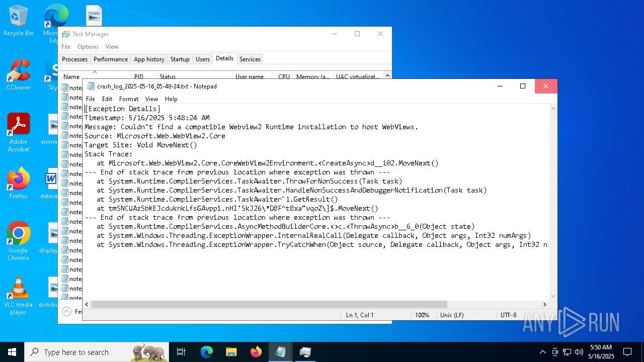Select the Notepad taskbar button
The width and height of the screenshot is (644, 362).
point(280,352)
